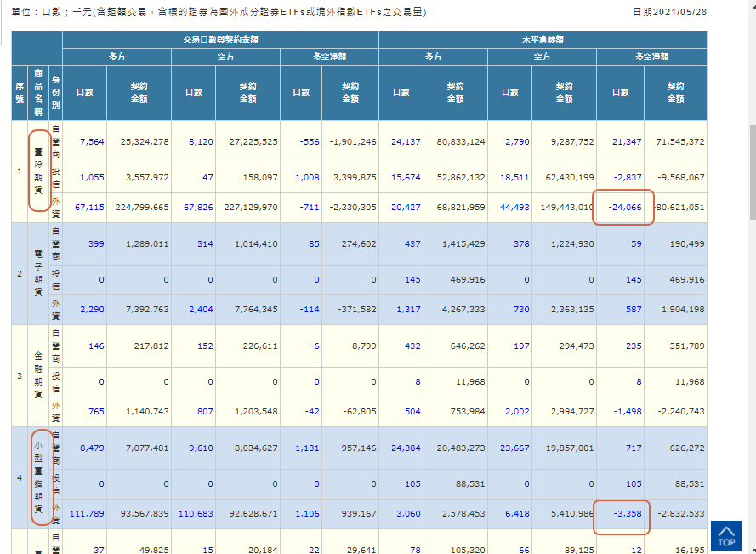756x554 pixels.
Task: Open the 24,384 long open interest link
Action: click(406, 448)
